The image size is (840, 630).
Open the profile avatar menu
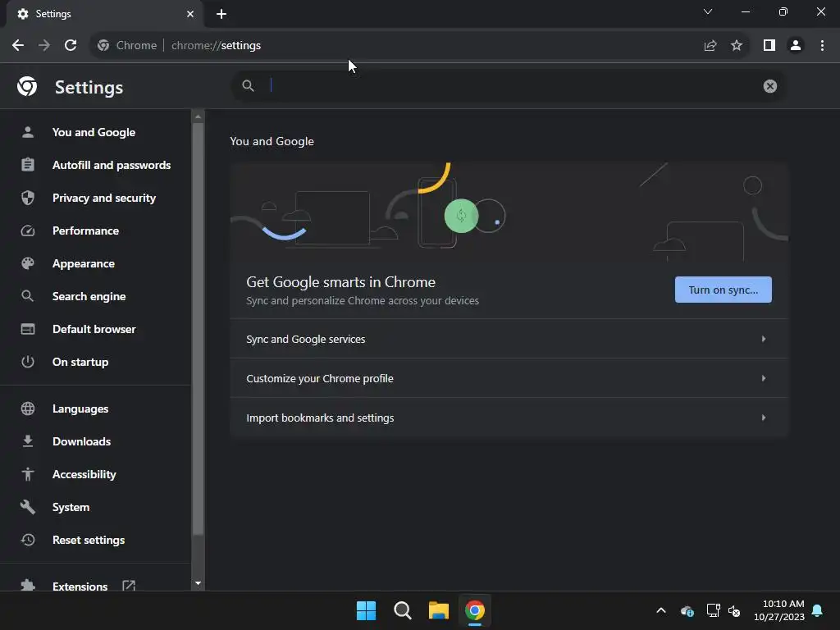[796, 46]
